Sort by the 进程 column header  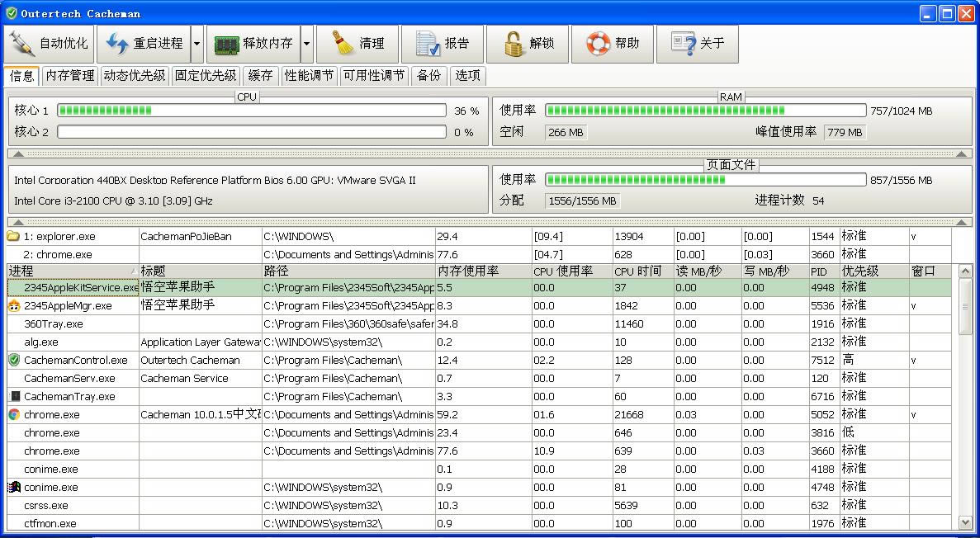[x=73, y=271]
